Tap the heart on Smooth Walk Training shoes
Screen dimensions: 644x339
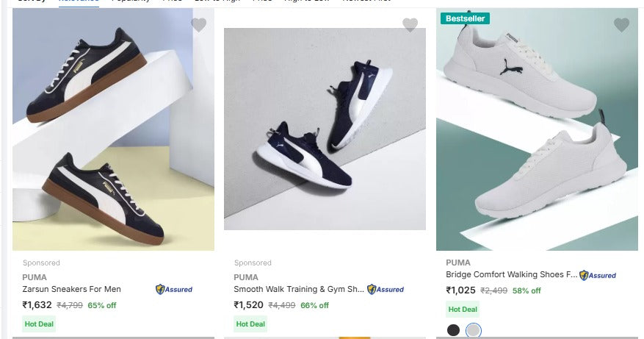[x=410, y=25]
